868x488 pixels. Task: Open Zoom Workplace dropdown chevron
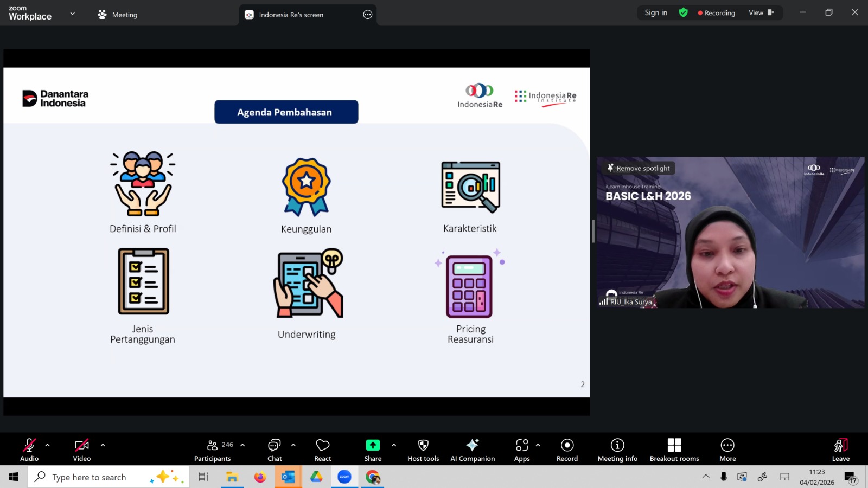[x=73, y=14]
